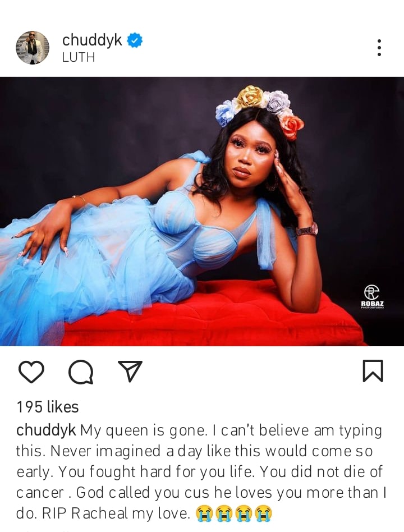
Task: Tap the posted photo of woman
Action: pos(202,212)
